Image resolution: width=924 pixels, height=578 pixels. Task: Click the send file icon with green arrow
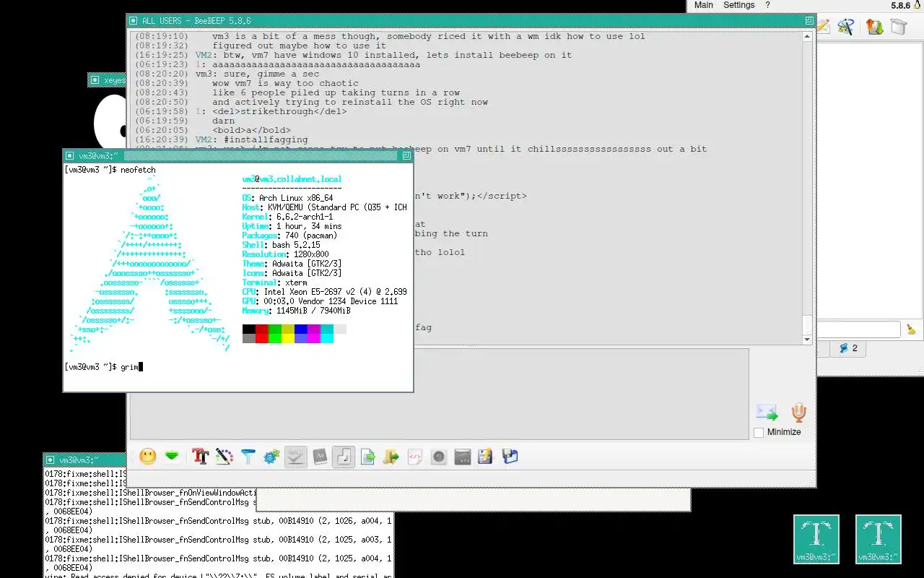tap(367, 457)
